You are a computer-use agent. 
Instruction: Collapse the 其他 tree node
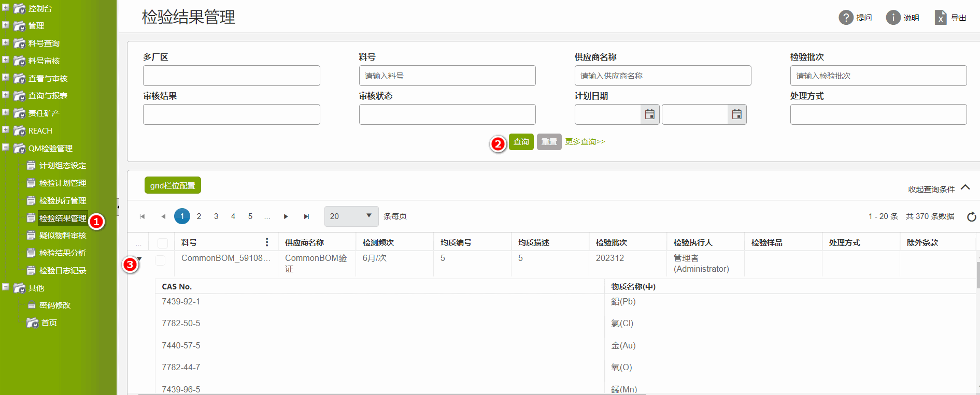click(6, 287)
